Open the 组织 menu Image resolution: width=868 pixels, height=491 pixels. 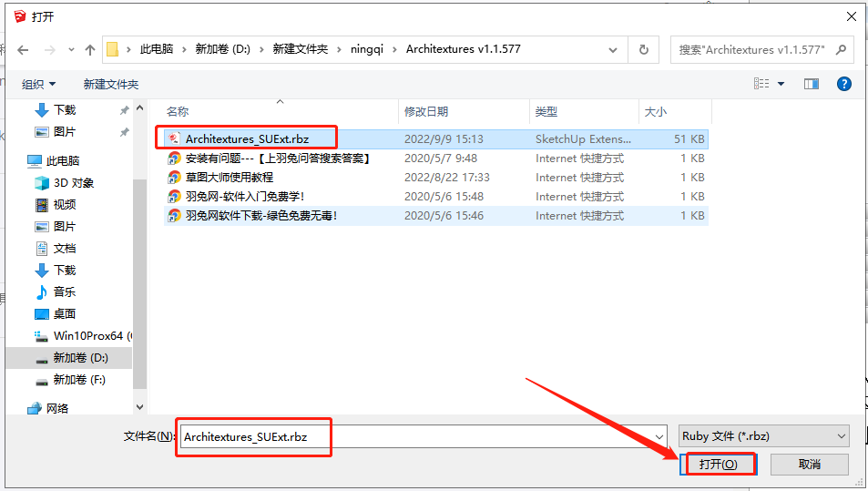[x=39, y=84]
